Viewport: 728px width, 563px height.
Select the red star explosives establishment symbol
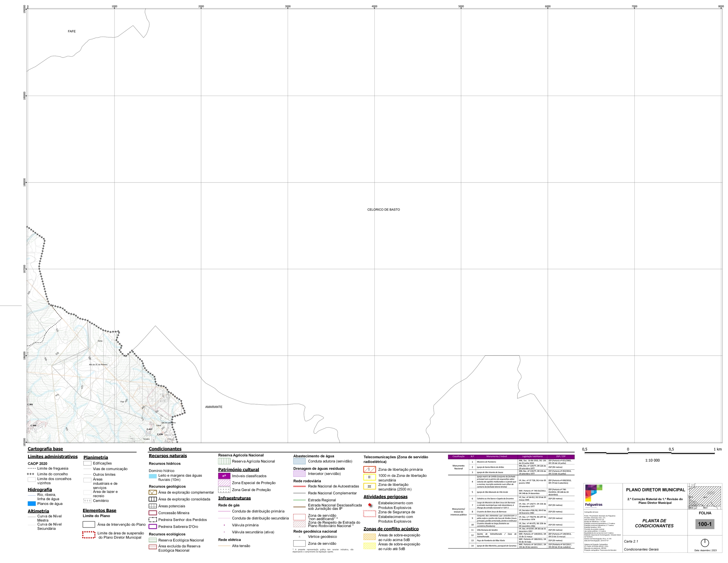coord(370,505)
